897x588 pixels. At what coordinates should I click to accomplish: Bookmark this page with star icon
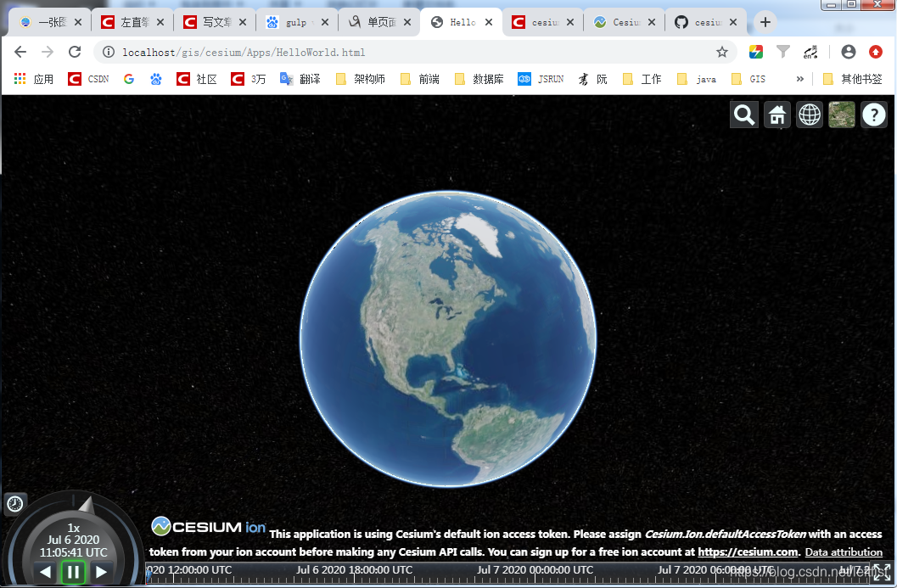click(722, 52)
